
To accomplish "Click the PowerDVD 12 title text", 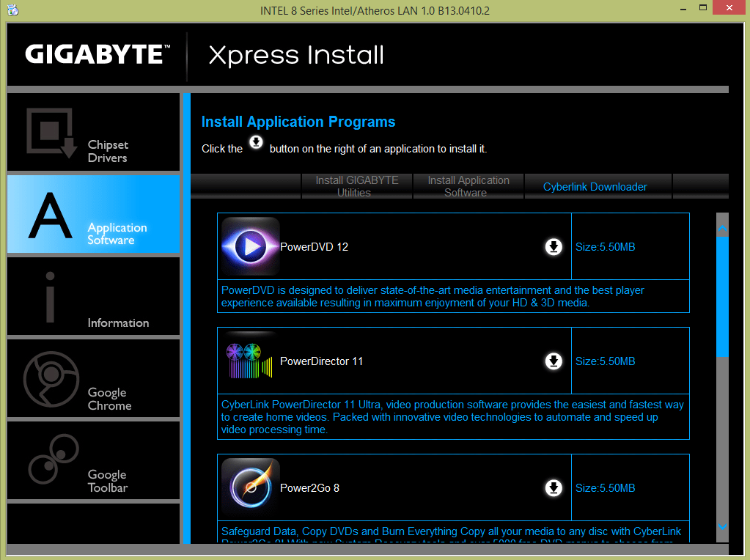I will tap(314, 247).
